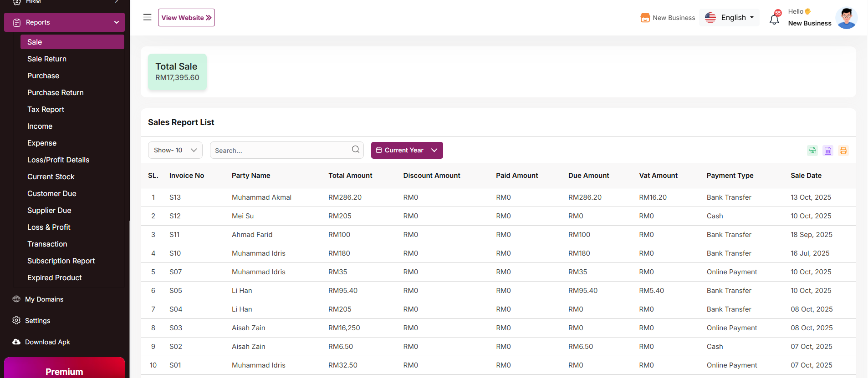
Task: Click the search magnifier icon
Action: click(355, 150)
